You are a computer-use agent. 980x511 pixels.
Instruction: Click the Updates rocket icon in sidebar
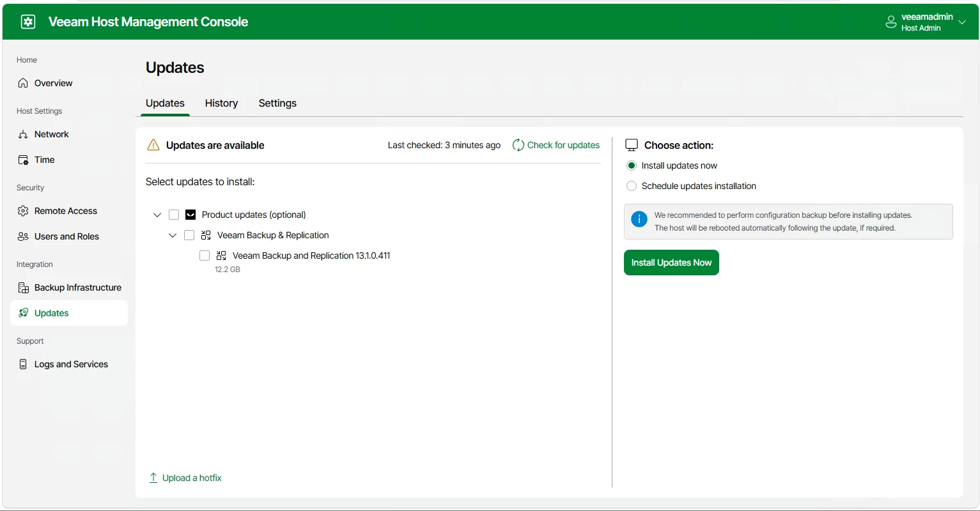23,313
